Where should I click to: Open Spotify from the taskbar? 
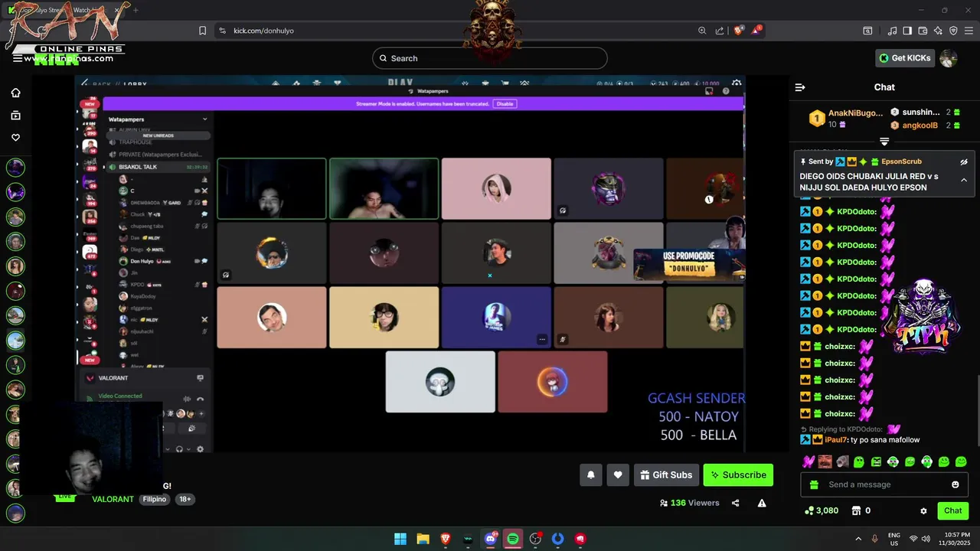[x=513, y=539]
